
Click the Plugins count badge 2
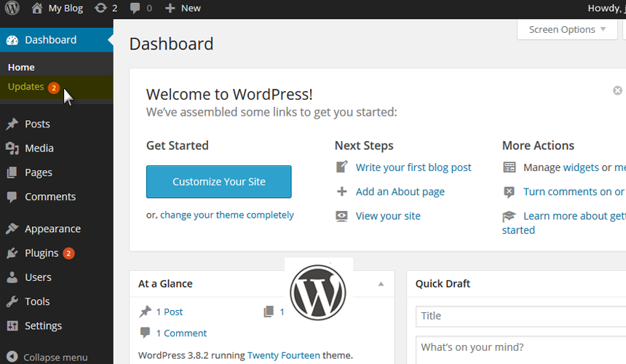pos(68,253)
